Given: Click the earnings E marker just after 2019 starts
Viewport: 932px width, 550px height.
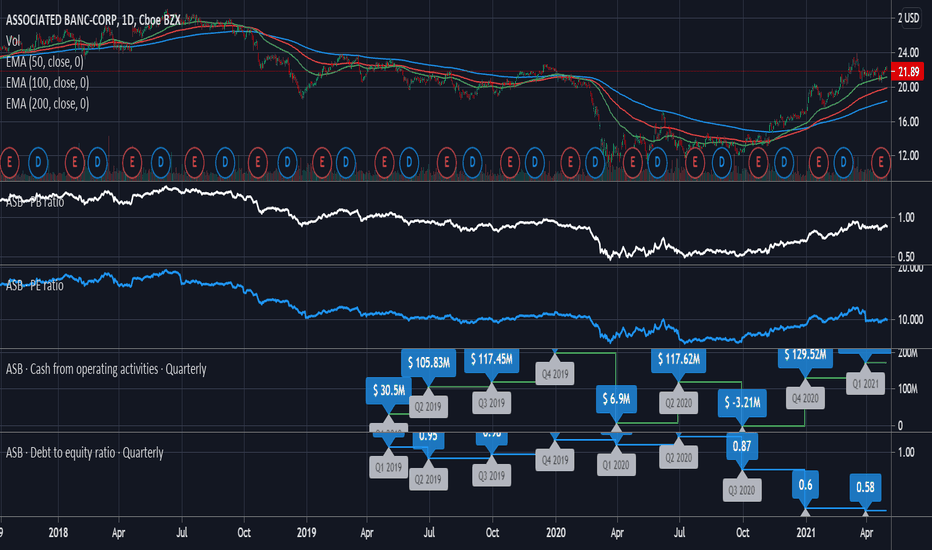Looking at the screenshot, I should coord(322,162).
